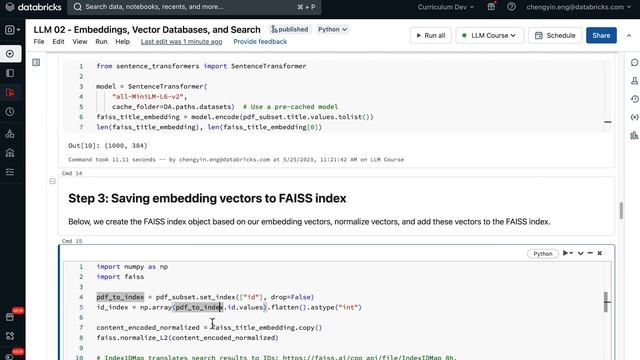The height and width of the screenshot is (360, 640).
Task: Open the Recents clock icon in sidebar
Action: coord(10,112)
